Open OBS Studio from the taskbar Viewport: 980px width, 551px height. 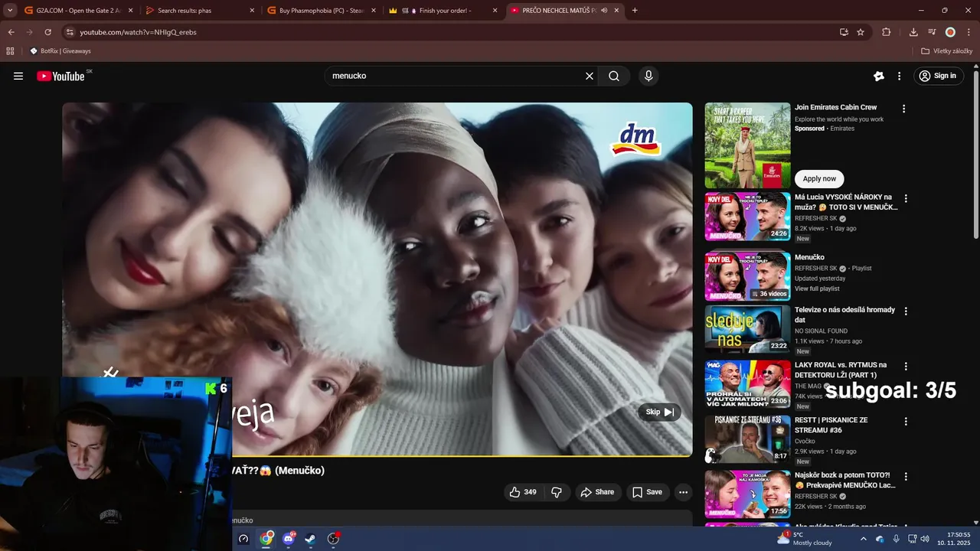(x=333, y=539)
